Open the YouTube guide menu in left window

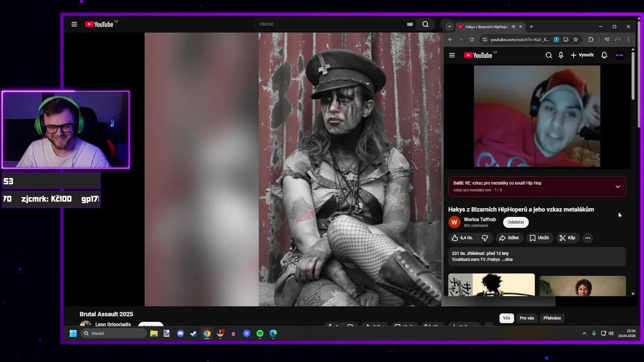pos(74,24)
